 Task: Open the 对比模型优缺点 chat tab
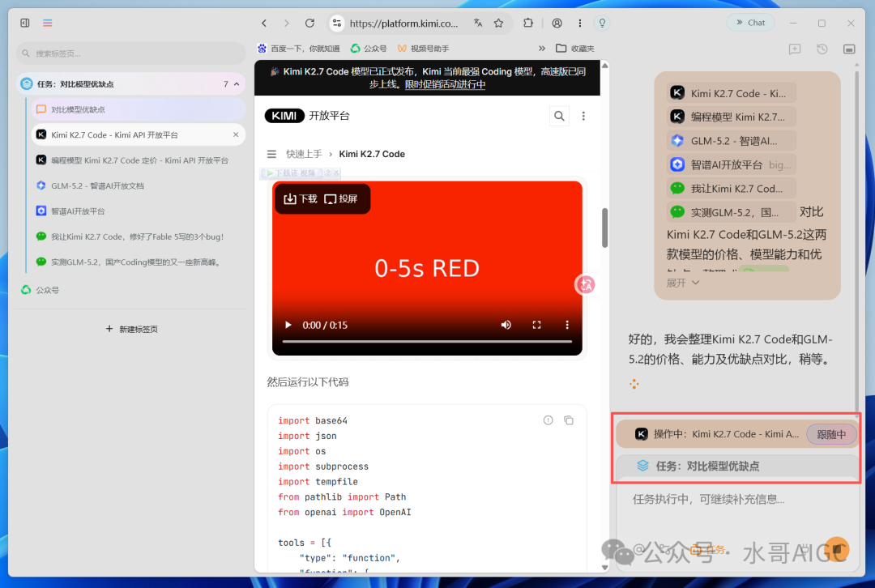click(139, 110)
